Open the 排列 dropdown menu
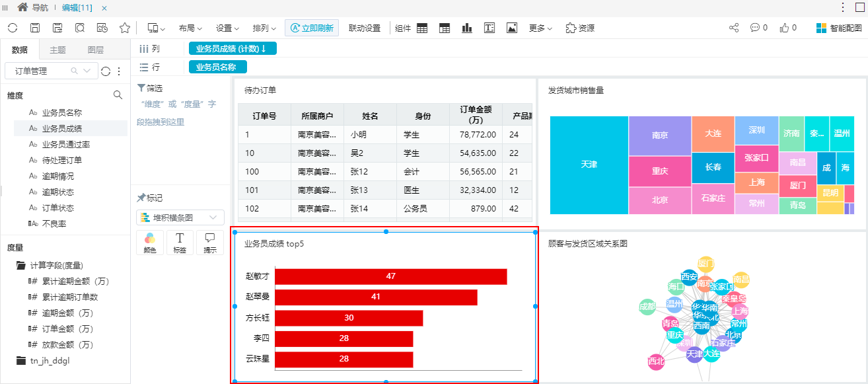 pyautogui.click(x=264, y=28)
